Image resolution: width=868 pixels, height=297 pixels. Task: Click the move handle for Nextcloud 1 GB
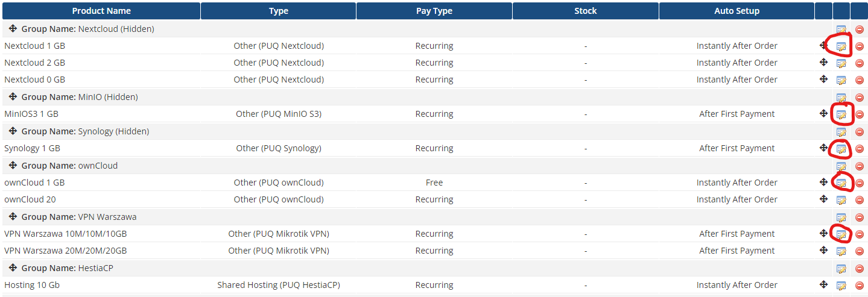click(x=823, y=45)
